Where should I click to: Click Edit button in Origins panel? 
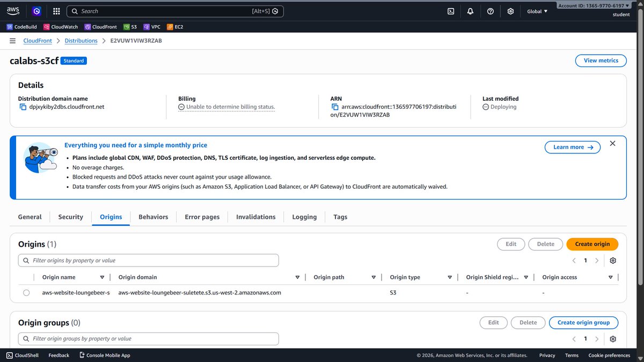[x=511, y=244]
